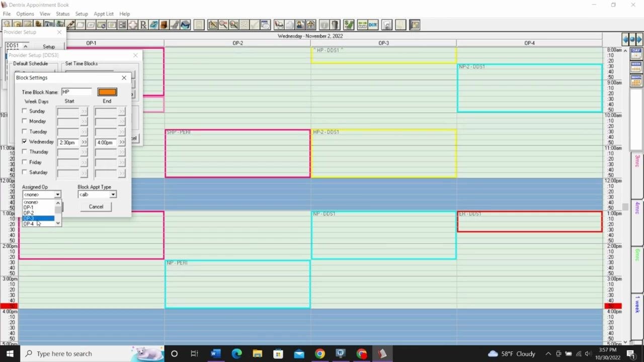Open the File menu

pos(7,14)
